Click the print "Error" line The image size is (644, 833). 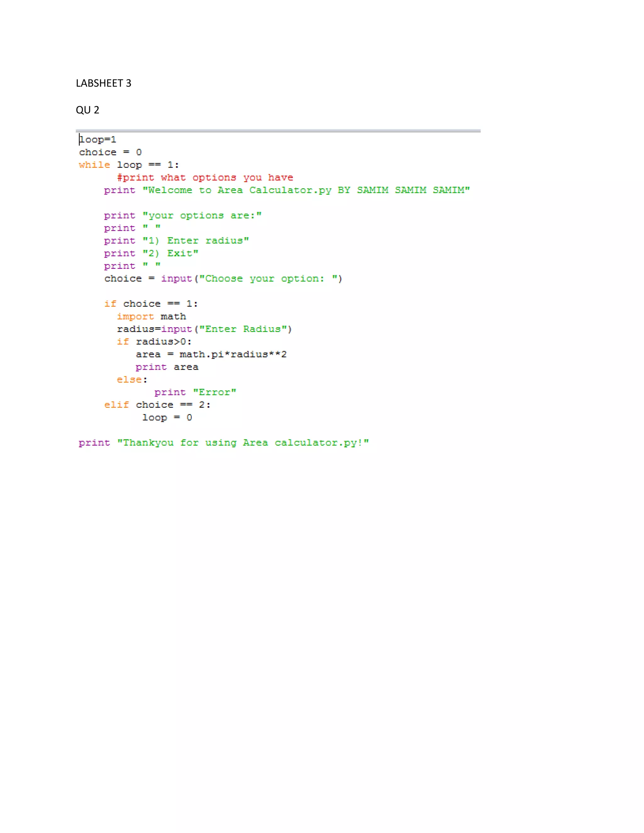point(195,392)
